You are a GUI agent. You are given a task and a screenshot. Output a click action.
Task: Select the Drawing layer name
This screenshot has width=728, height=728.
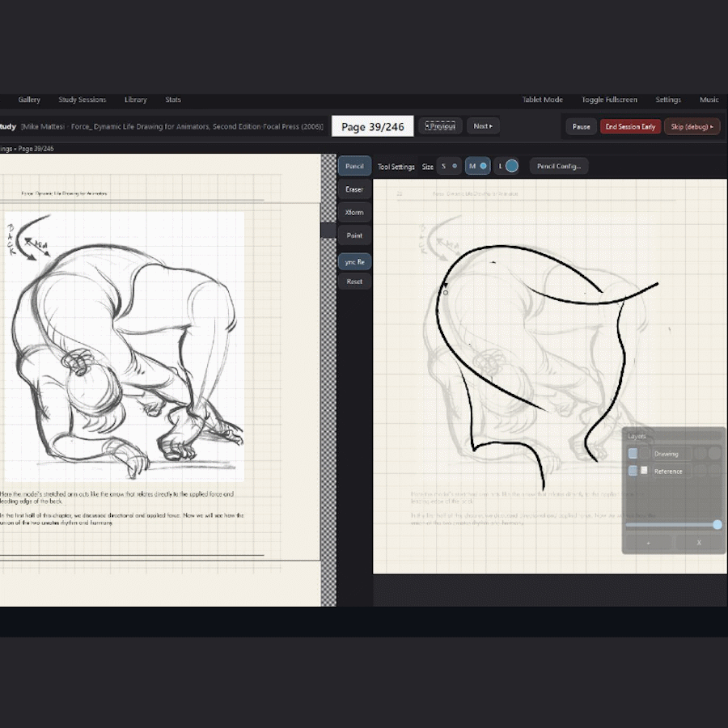coord(671,454)
